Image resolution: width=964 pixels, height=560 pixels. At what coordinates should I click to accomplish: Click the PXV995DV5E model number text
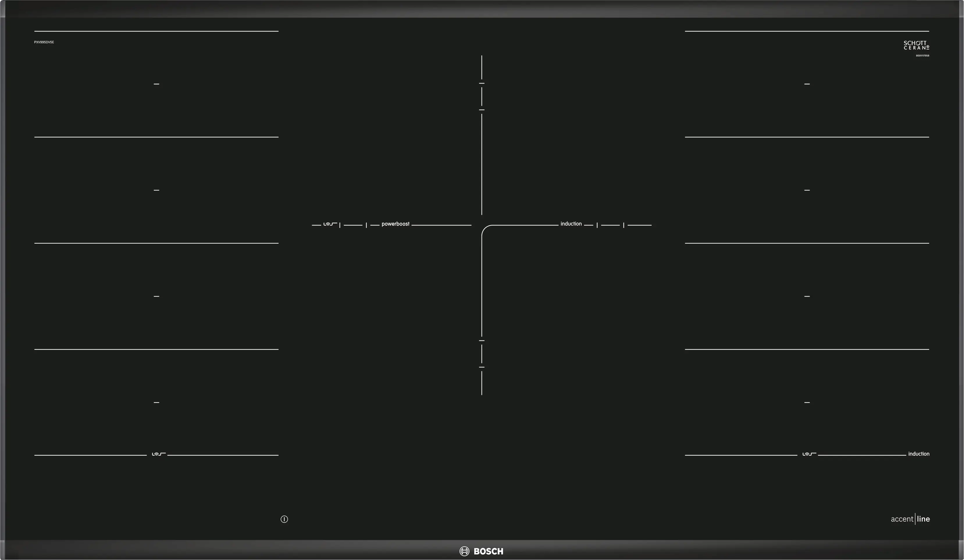[x=44, y=42]
